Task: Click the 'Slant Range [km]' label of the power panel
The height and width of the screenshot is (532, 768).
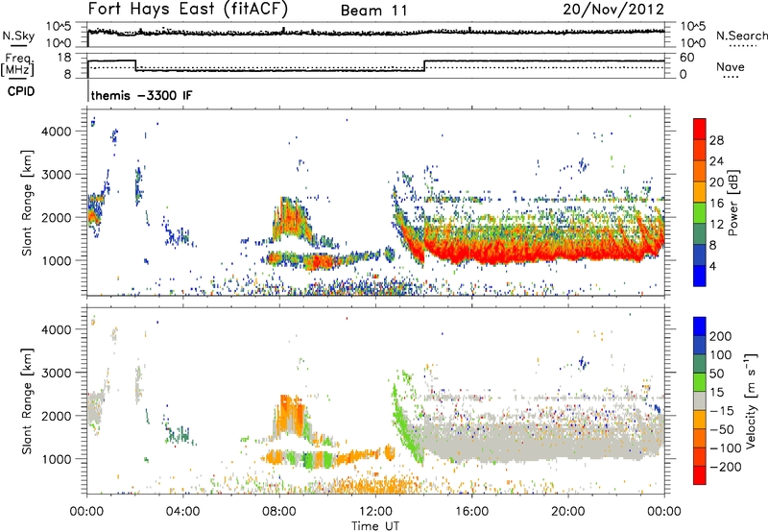Action: (27, 203)
